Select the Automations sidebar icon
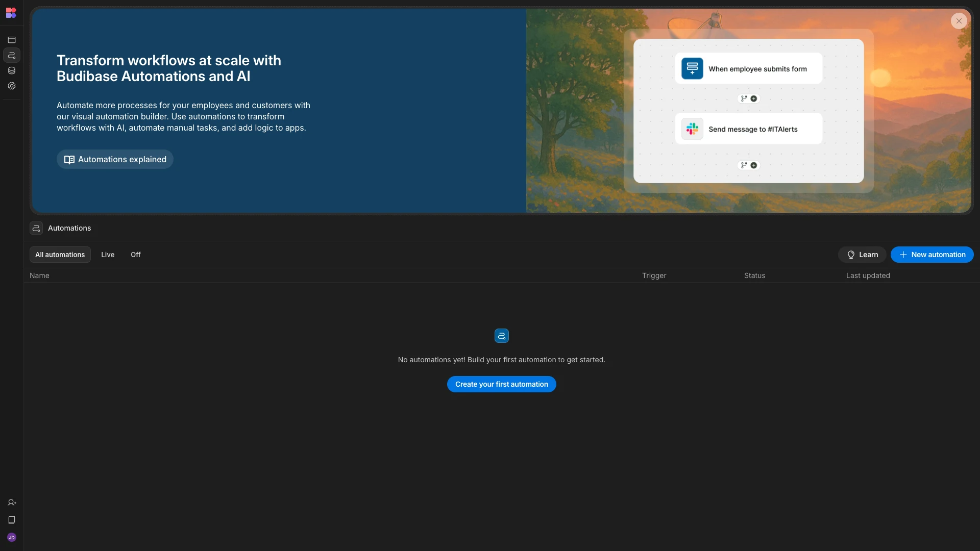This screenshot has height=551, width=980. point(12,55)
